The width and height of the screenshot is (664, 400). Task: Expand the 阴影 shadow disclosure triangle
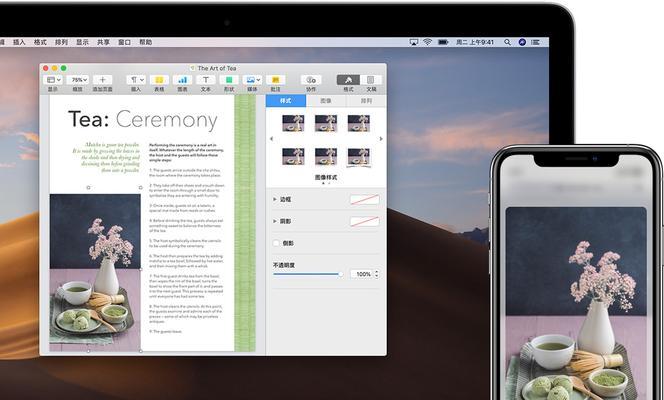point(275,221)
